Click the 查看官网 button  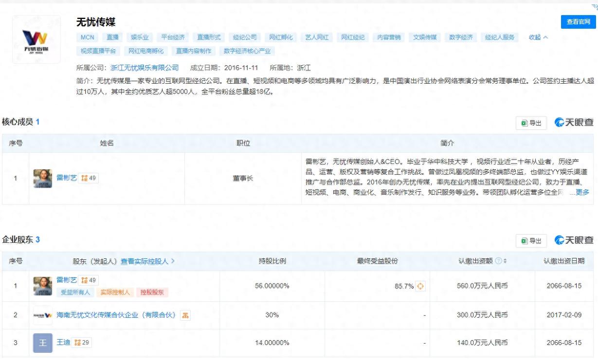578,22
